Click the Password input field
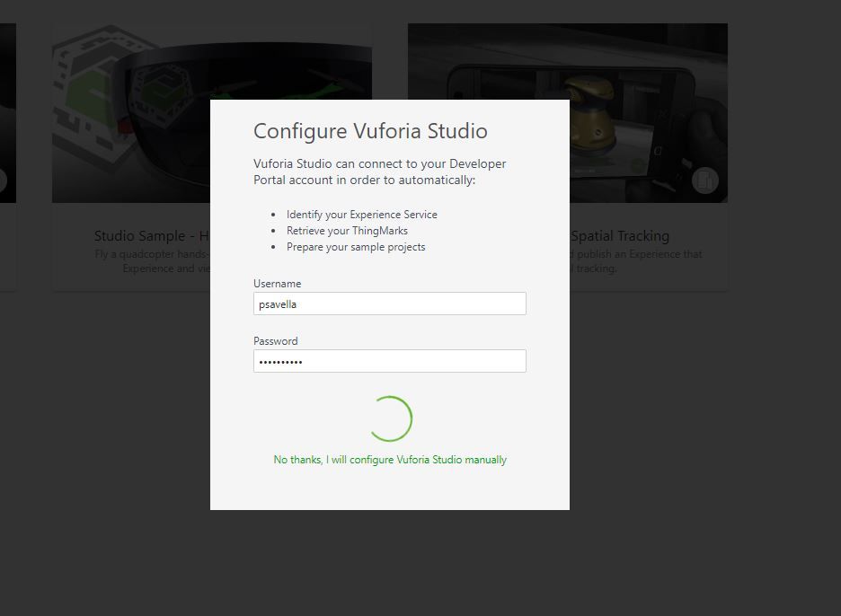Viewport: 841px width, 616px height. pos(389,361)
